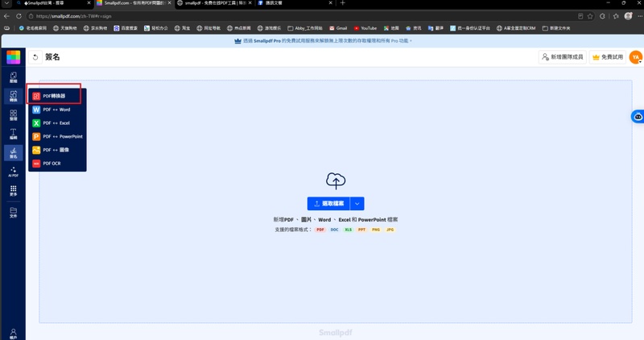Click 新增團隊成員 button
Image resolution: width=644 pixels, height=340 pixels.
(x=562, y=57)
